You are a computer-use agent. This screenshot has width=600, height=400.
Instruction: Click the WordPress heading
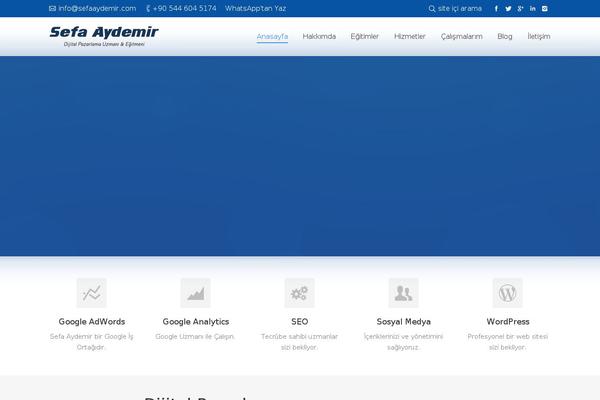click(x=508, y=322)
